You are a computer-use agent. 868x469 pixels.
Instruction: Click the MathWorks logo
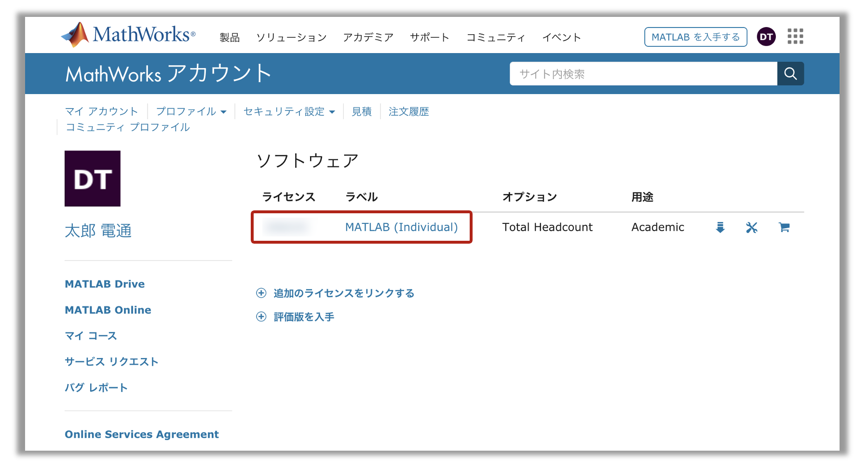[x=128, y=35]
